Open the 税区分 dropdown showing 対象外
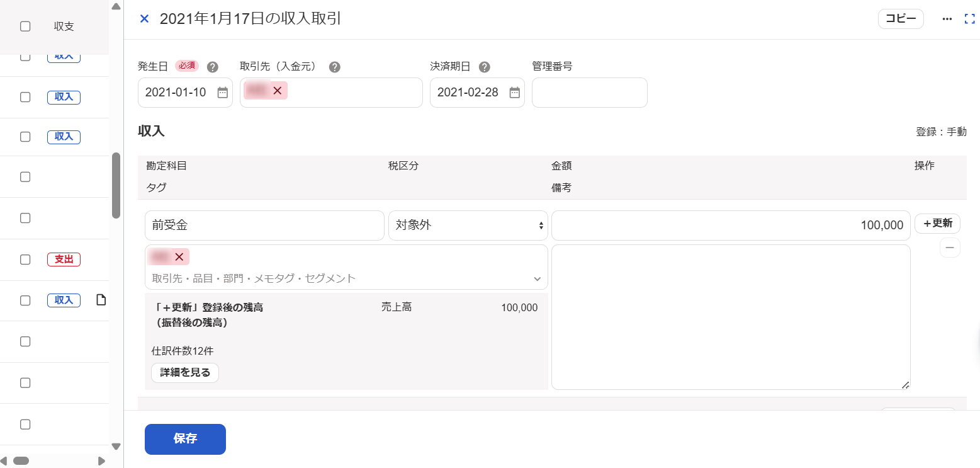 click(x=468, y=225)
